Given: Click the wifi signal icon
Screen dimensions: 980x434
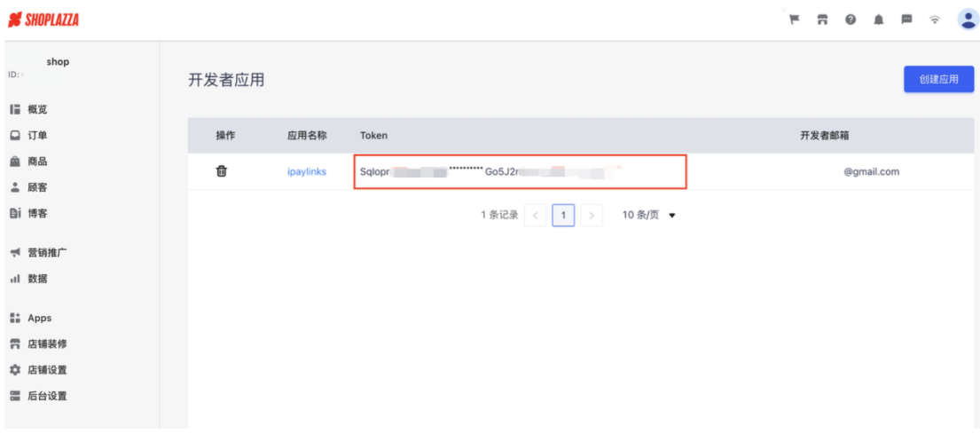Looking at the screenshot, I should tap(935, 20).
